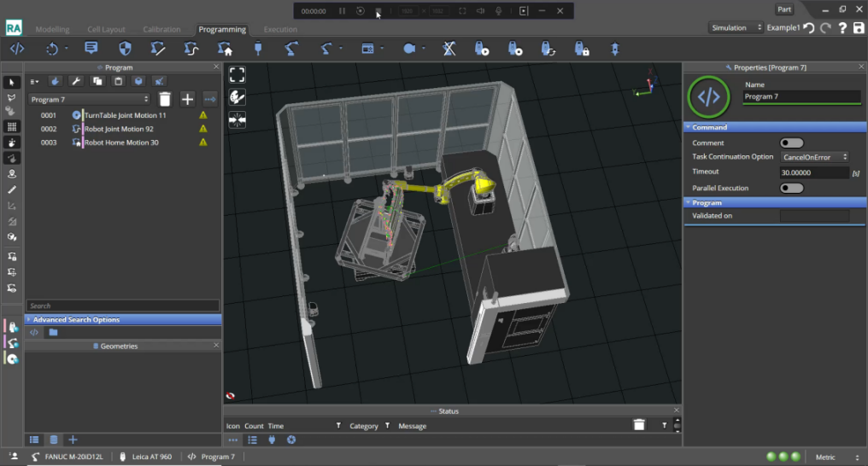Click the shield icon in the main toolbar
Screen dimensions: 868x466
(125, 49)
